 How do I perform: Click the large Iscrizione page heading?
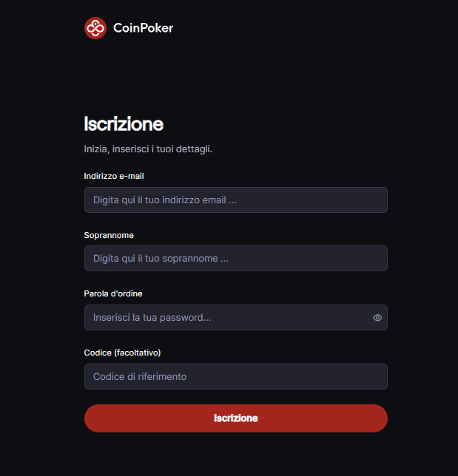[124, 124]
